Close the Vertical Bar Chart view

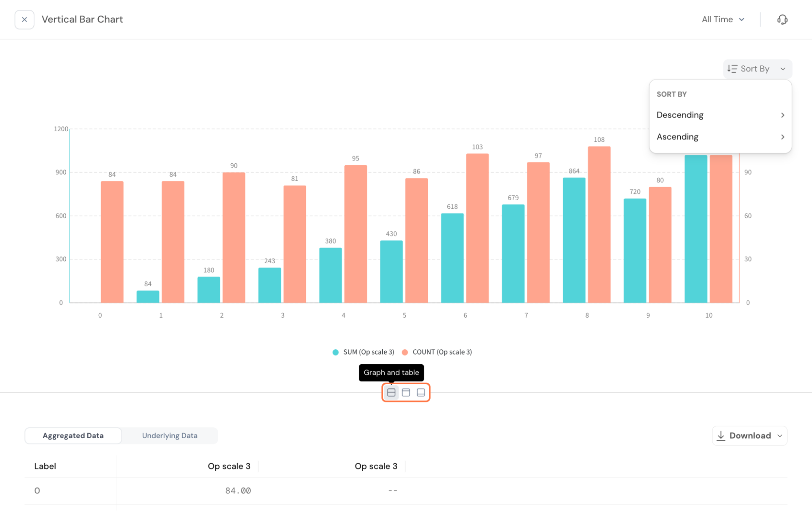(24, 19)
